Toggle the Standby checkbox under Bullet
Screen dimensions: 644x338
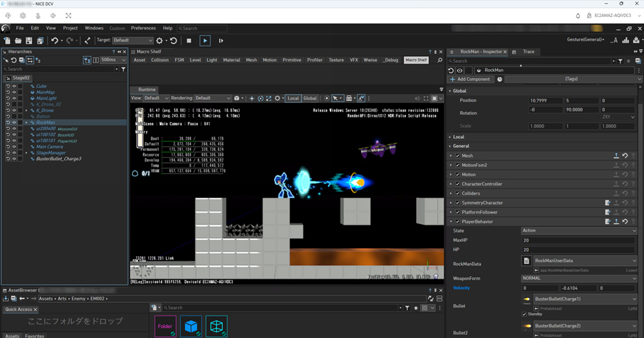point(524,314)
